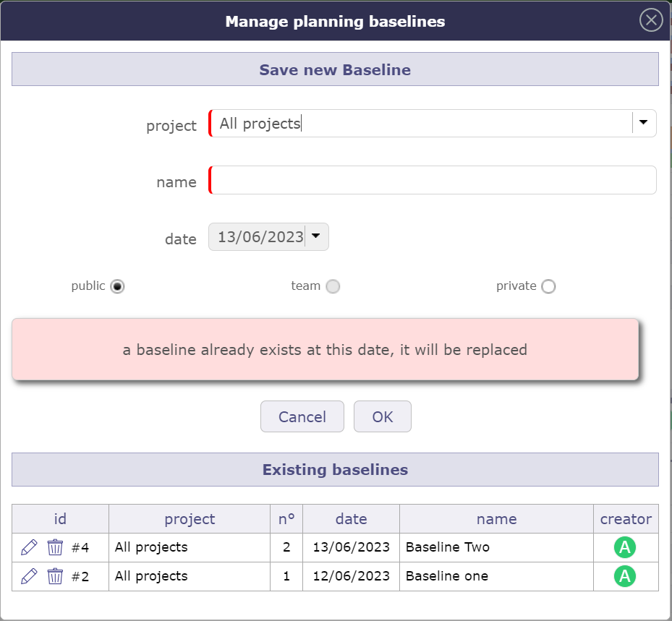
Task: Click the '#4' id text
Action: 80,548
